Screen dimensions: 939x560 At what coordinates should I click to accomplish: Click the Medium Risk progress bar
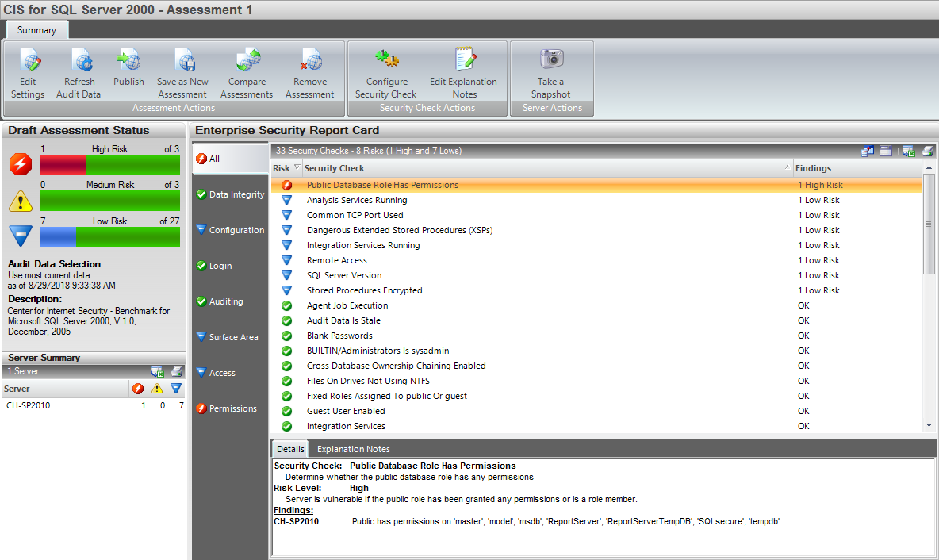tap(110, 201)
